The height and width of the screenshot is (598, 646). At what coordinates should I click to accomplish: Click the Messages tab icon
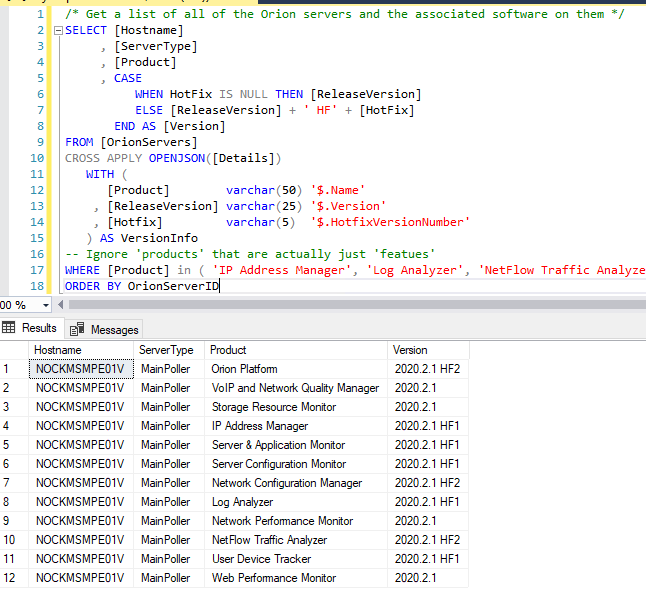77,329
